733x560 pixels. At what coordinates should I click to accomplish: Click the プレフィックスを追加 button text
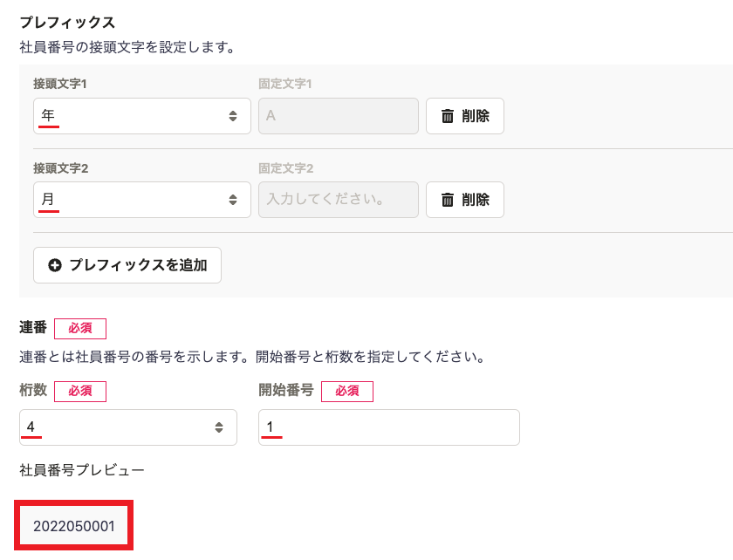click(x=139, y=265)
